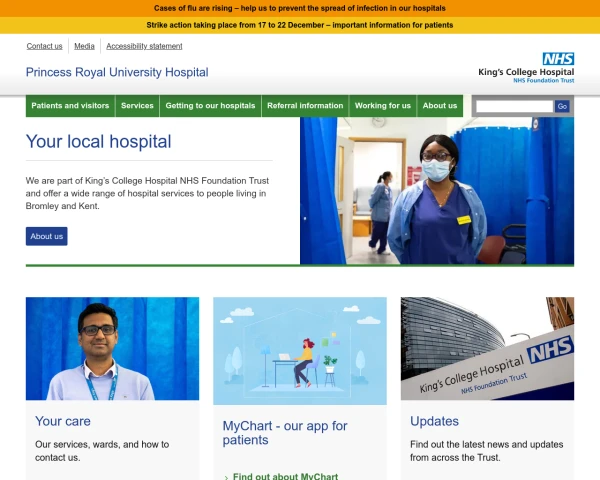Screen dimensions: 600x480
Task: Open the Working for us menu
Action: 383,106
